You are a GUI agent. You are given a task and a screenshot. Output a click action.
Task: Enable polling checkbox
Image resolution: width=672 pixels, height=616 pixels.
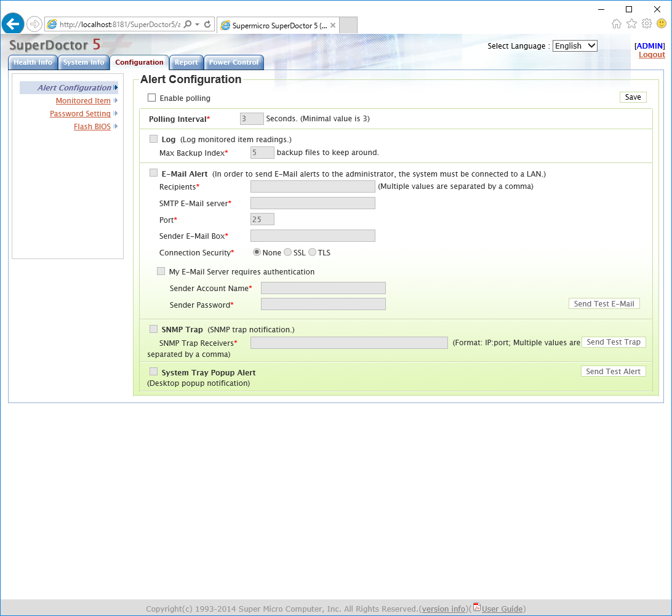(x=152, y=98)
